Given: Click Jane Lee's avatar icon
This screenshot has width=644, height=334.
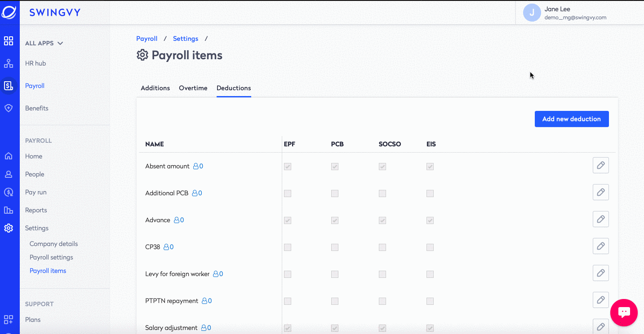Looking at the screenshot, I should coord(532,13).
